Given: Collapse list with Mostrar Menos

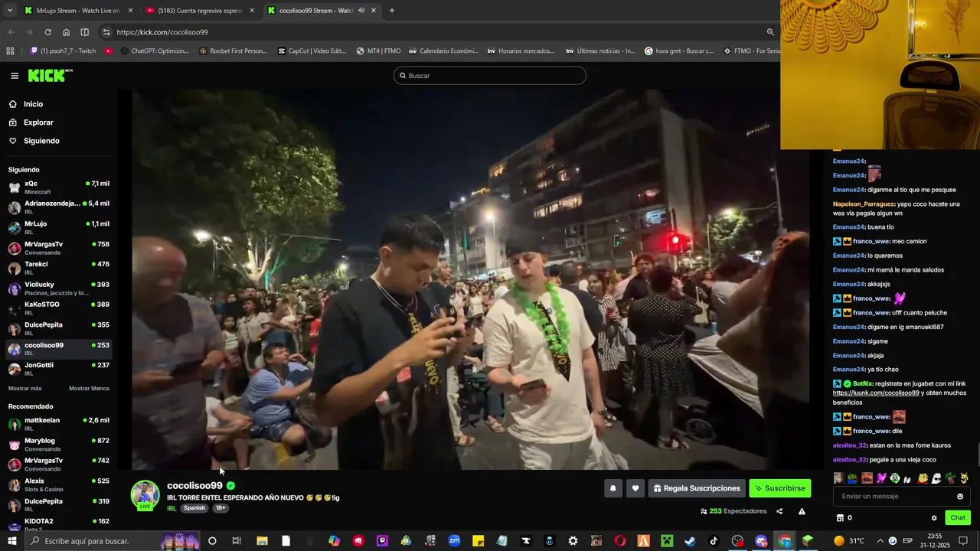Looking at the screenshot, I should pos(89,389).
